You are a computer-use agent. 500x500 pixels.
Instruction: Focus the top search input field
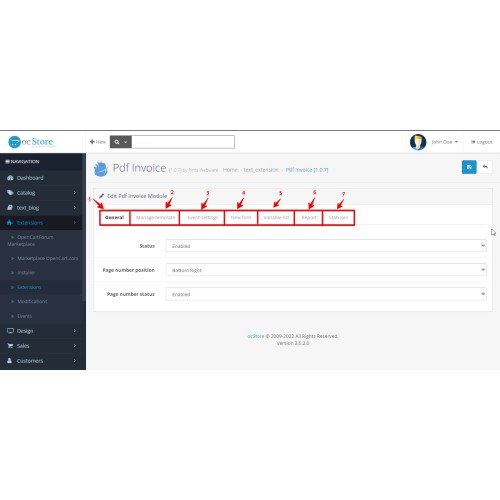pos(183,142)
